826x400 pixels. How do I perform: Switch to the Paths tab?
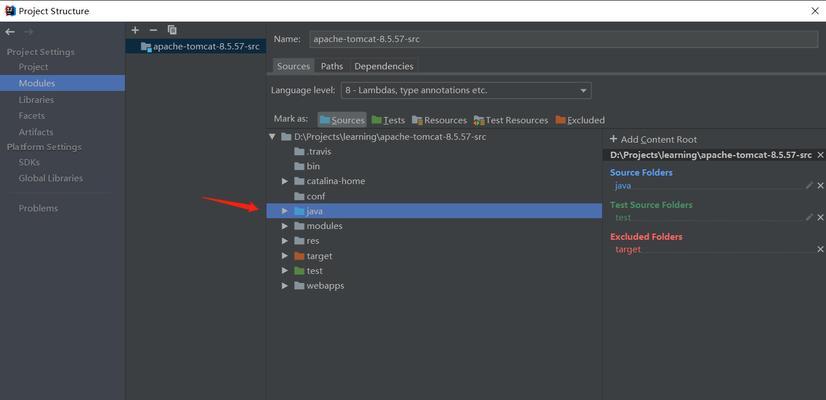click(x=332, y=66)
